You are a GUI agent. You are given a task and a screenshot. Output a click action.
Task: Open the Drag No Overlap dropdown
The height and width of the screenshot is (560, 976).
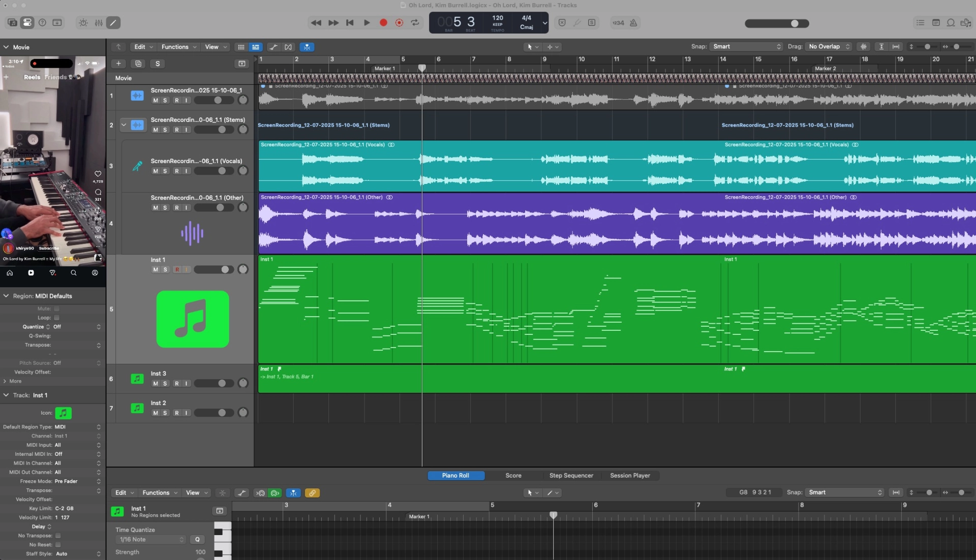(x=829, y=47)
